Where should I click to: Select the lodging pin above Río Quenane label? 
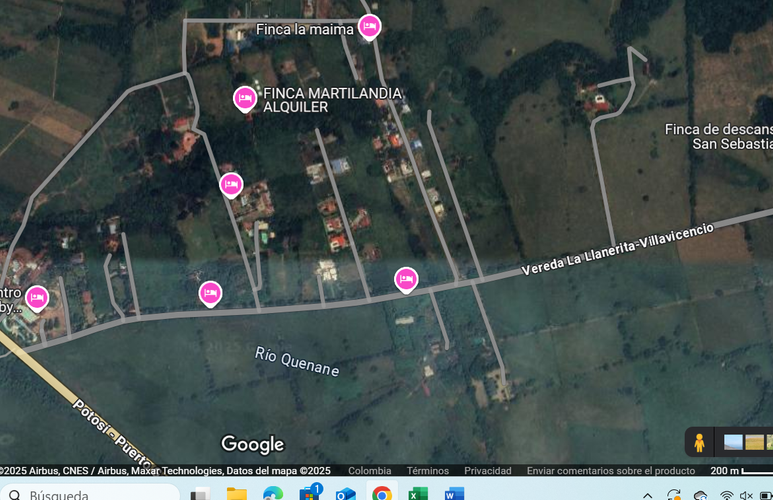tap(211, 293)
